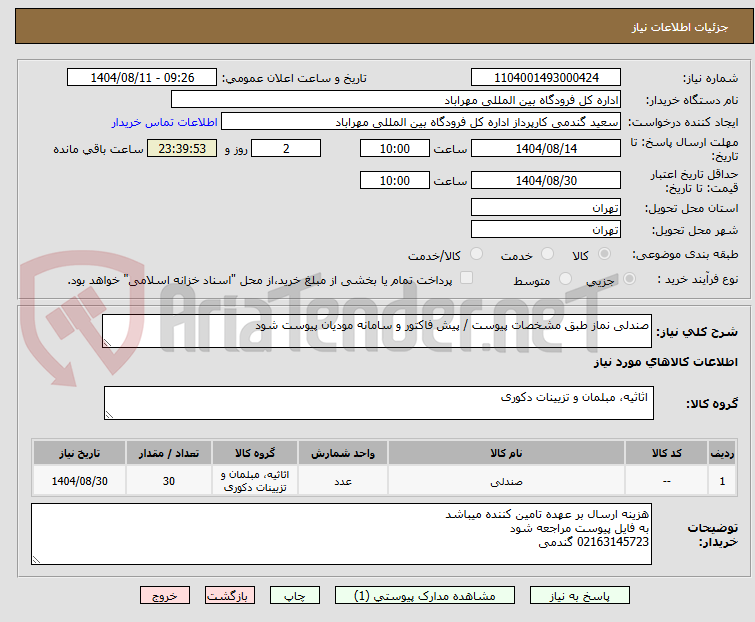Image resolution: width=755 pixels, height=622 pixels.
Task: Toggle the اسناد خزانه اسلامی payment checkbox
Action: [466, 278]
